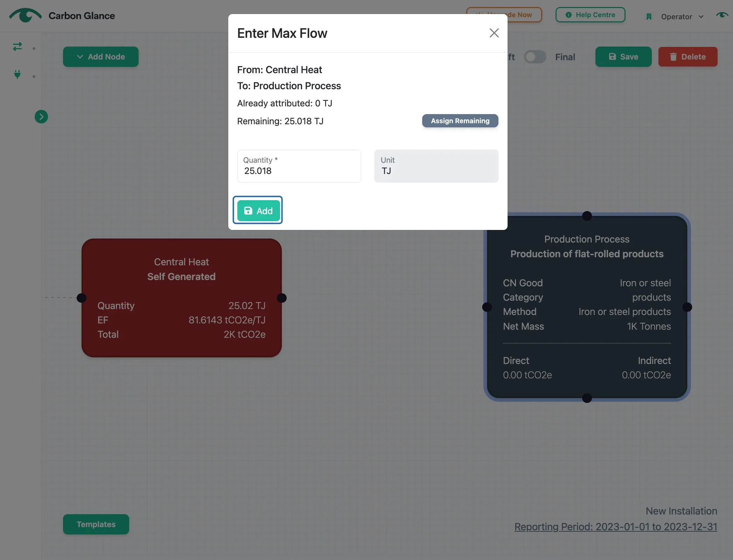Click the disabled Unit TJ field
This screenshot has height=560, width=733.
436,166
